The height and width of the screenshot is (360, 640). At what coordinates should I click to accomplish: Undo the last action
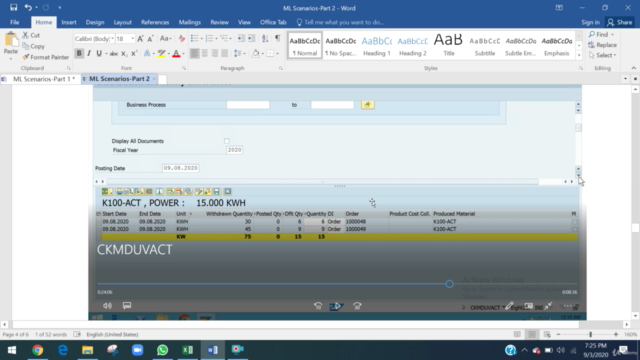pos(28,7)
